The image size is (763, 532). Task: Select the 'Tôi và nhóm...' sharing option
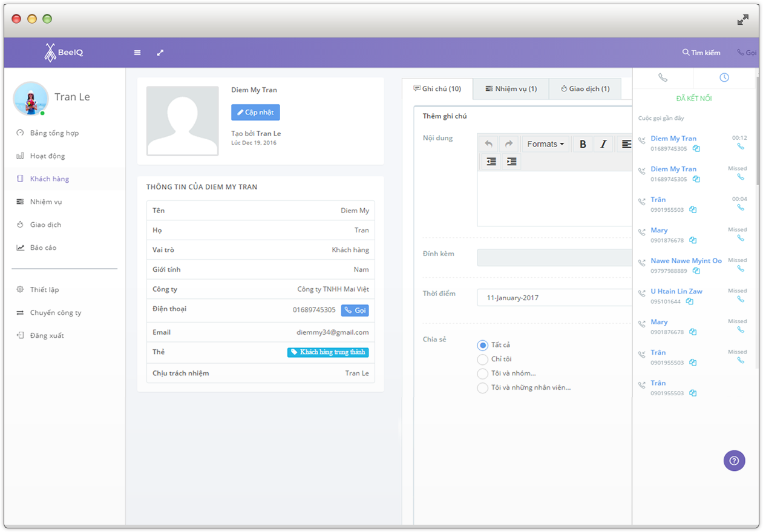(482, 373)
